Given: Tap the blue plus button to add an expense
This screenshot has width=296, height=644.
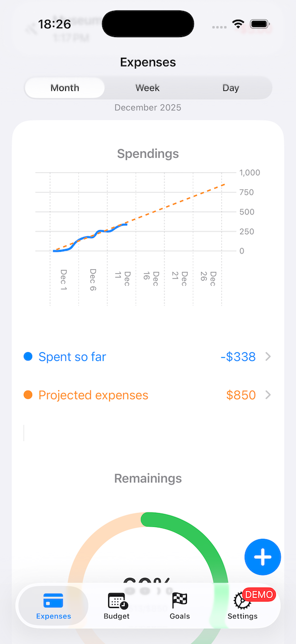Looking at the screenshot, I should tap(262, 557).
